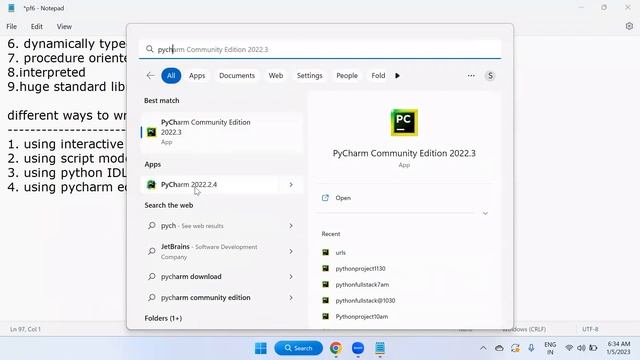
Task: Select the People filter tab
Action: 347,76
